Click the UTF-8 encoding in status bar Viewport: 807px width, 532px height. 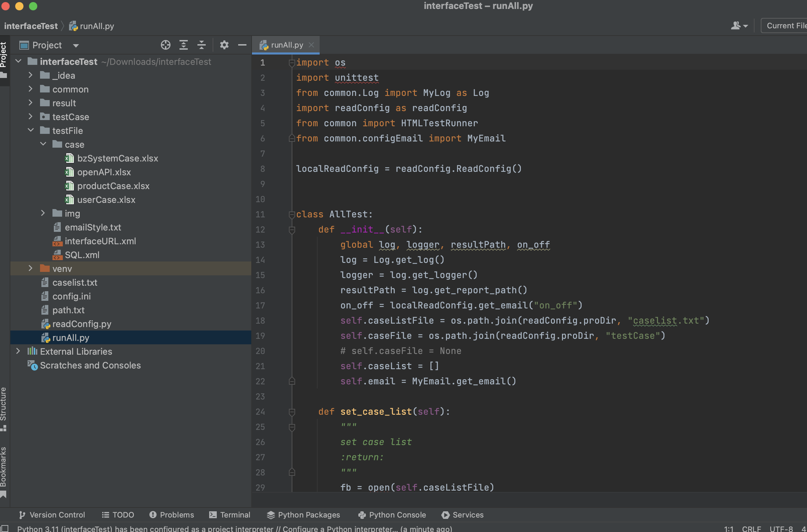click(781, 529)
